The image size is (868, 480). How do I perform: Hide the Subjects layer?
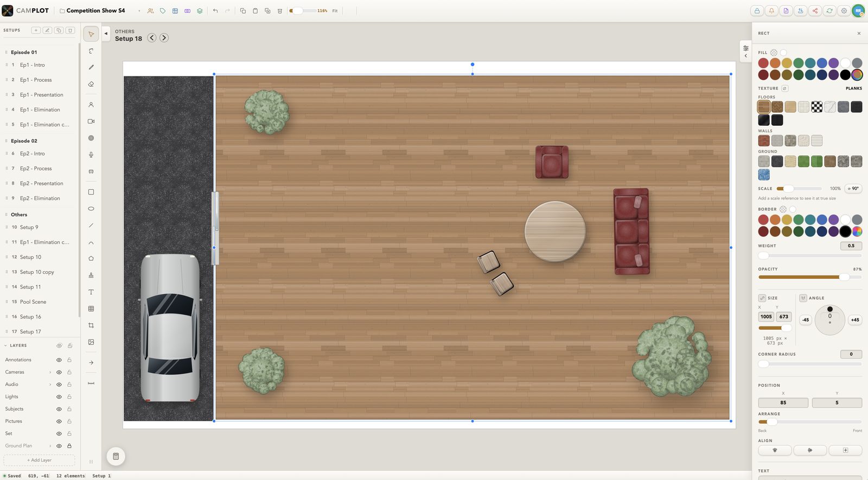tap(59, 409)
